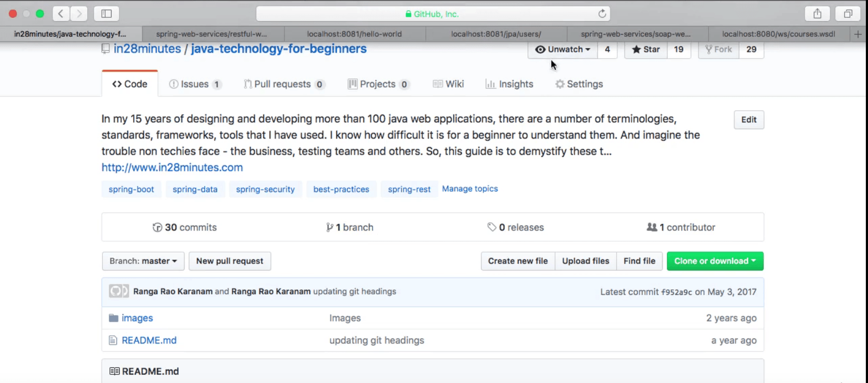Open the spring-security topic tag

pos(265,189)
